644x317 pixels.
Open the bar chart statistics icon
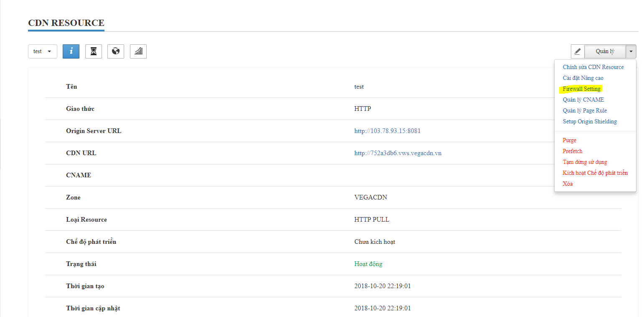point(138,51)
